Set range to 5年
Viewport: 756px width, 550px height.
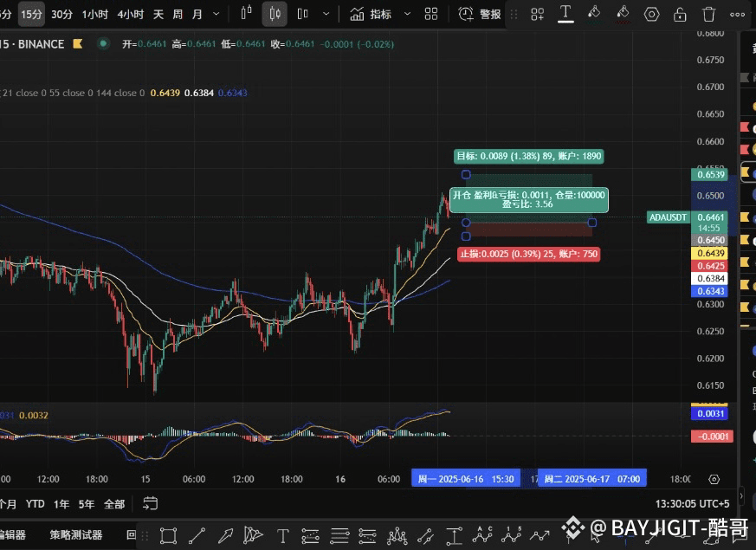(x=87, y=504)
